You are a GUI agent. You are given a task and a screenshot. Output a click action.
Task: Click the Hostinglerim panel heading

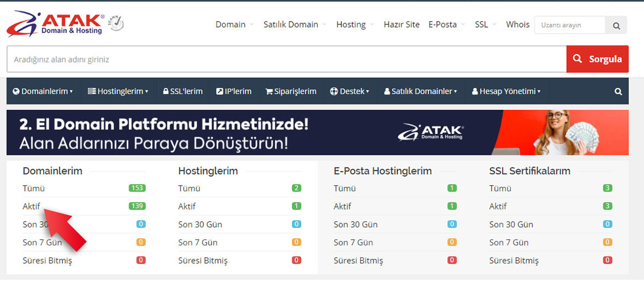208,171
